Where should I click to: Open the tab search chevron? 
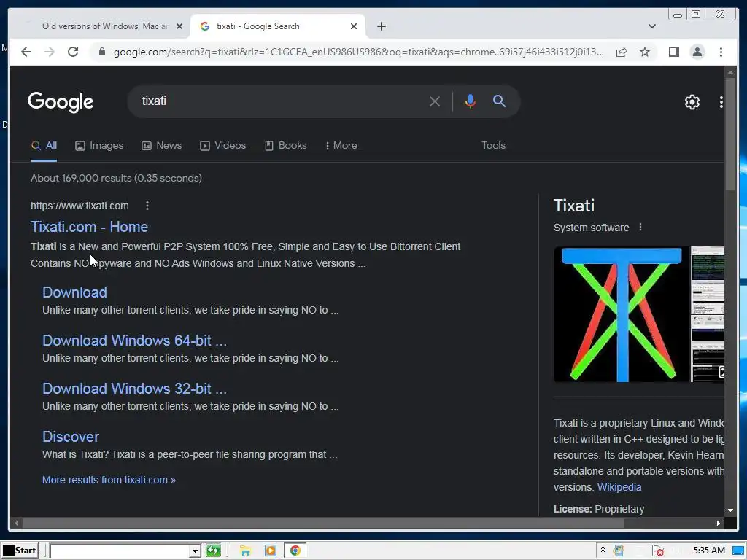(651, 26)
